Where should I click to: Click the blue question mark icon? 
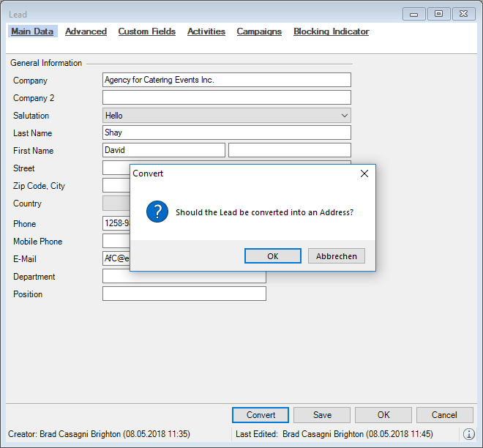pyautogui.click(x=157, y=212)
